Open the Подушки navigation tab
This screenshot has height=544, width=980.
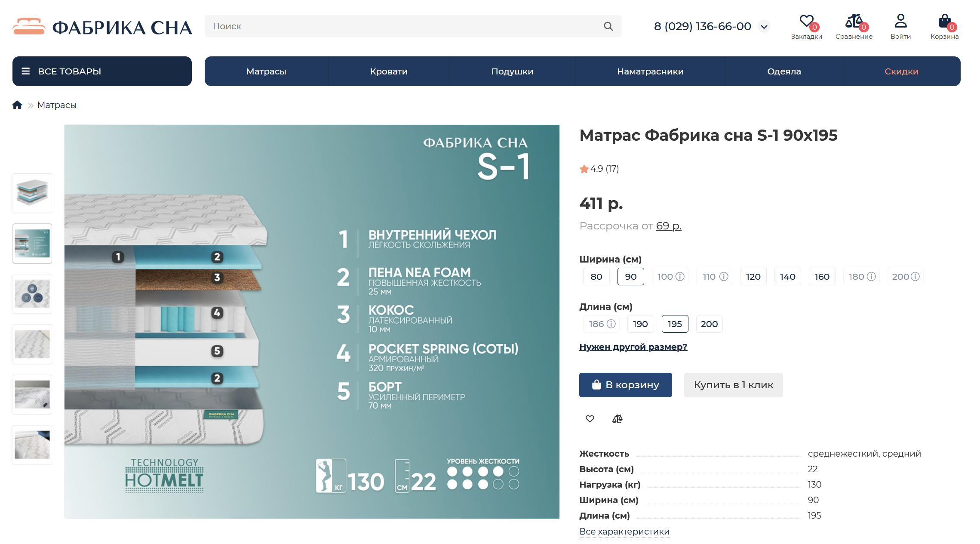point(513,71)
